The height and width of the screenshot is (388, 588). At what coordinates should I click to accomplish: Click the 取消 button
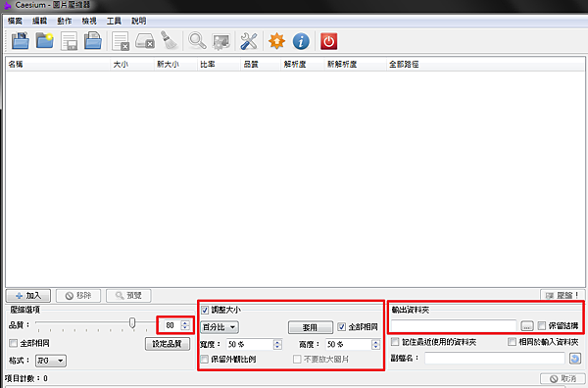563,378
